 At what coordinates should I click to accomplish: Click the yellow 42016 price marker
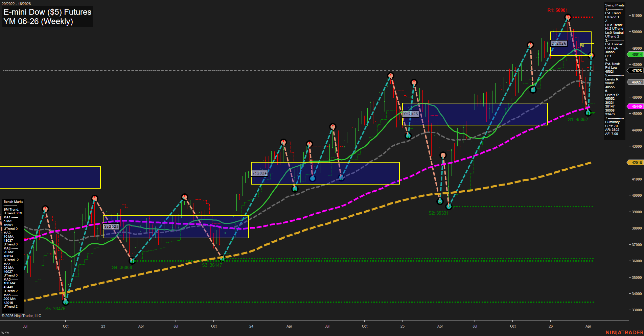coord(636,163)
